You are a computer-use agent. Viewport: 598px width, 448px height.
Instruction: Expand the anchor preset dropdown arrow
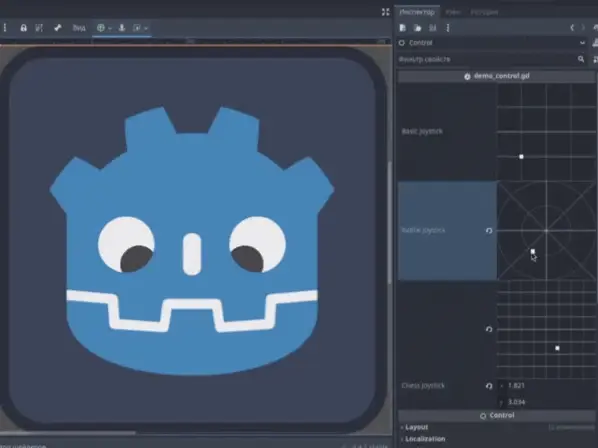click(x=110, y=28)
